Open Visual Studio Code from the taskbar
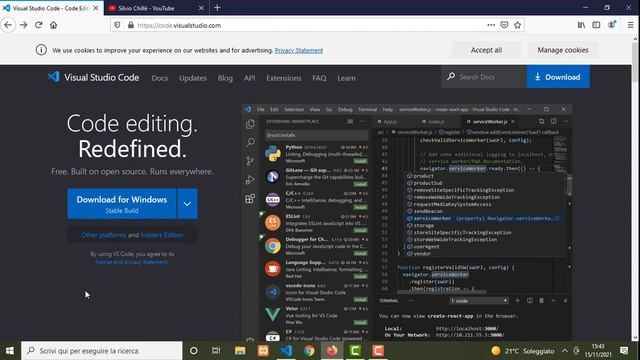 click(x=287, y=351)
